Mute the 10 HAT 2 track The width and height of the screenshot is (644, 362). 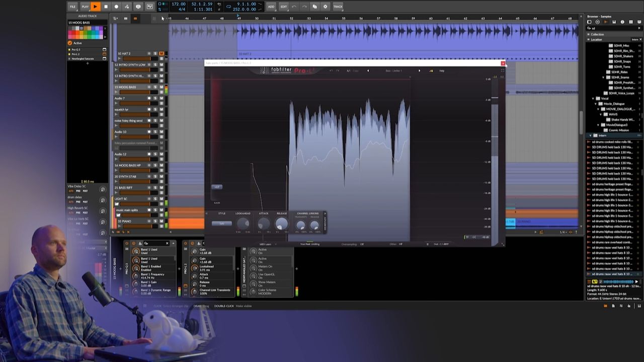pyautogui.click(x=161, y=53)
